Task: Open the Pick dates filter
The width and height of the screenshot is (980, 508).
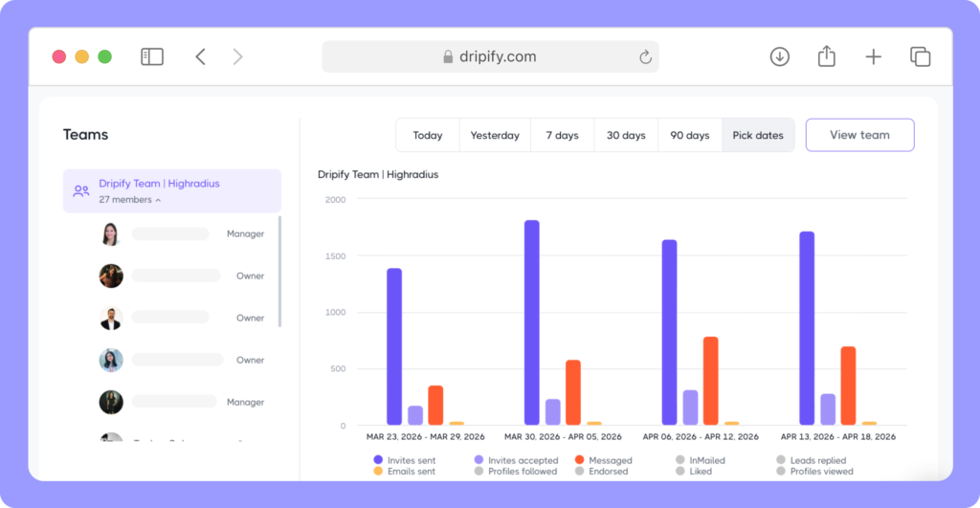Action: point(758,135)
